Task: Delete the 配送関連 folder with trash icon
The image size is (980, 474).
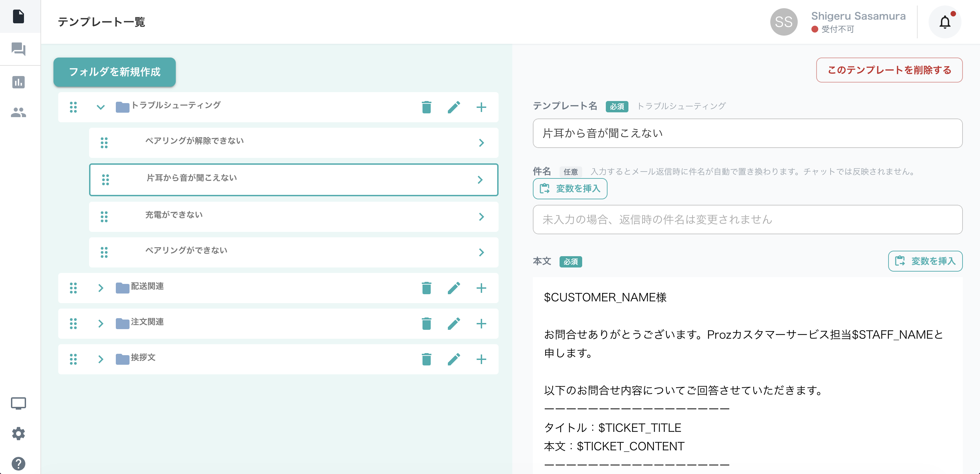Action: coord(427,288)
